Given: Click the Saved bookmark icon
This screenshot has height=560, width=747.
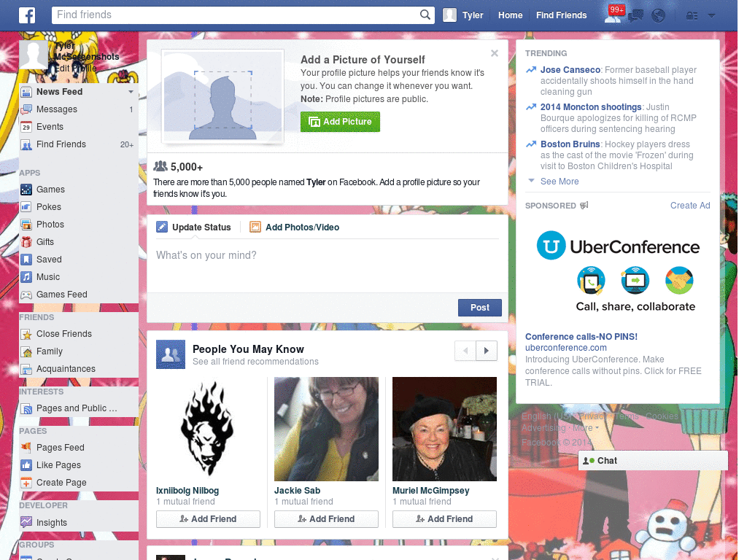Looking at the screenshot, I should pyautogui.click(x=27, y=260).
